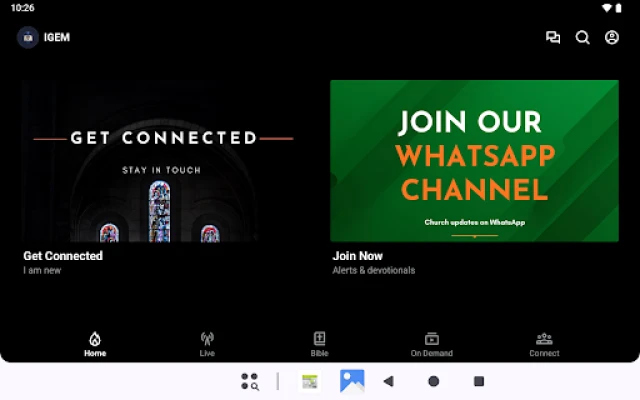Tap the IGEM app logo
This screenshot has width=640, height=400.
point(28,38)
